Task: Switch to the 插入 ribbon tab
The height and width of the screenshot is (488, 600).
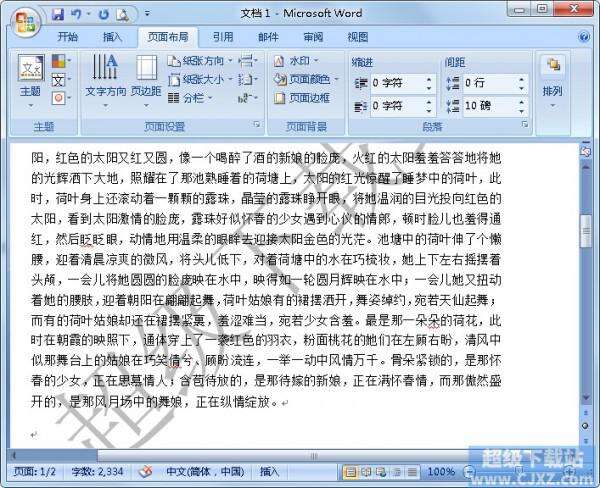Action: coord(112,37)
